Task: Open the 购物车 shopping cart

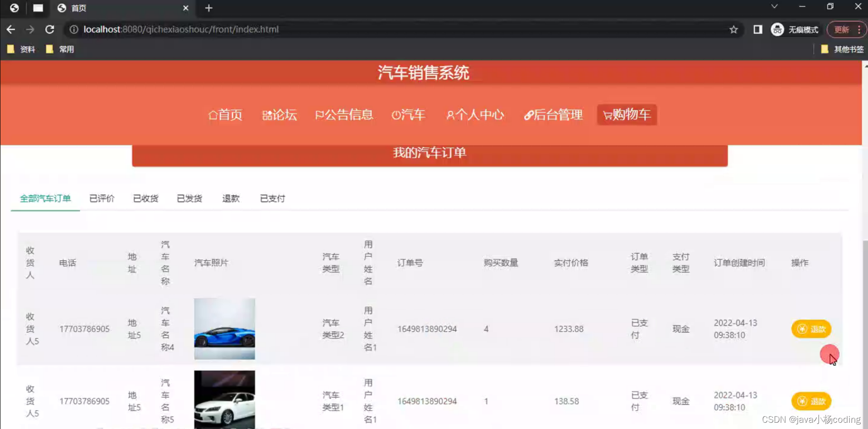Action: pyautogui.click(x=627, y=115)
